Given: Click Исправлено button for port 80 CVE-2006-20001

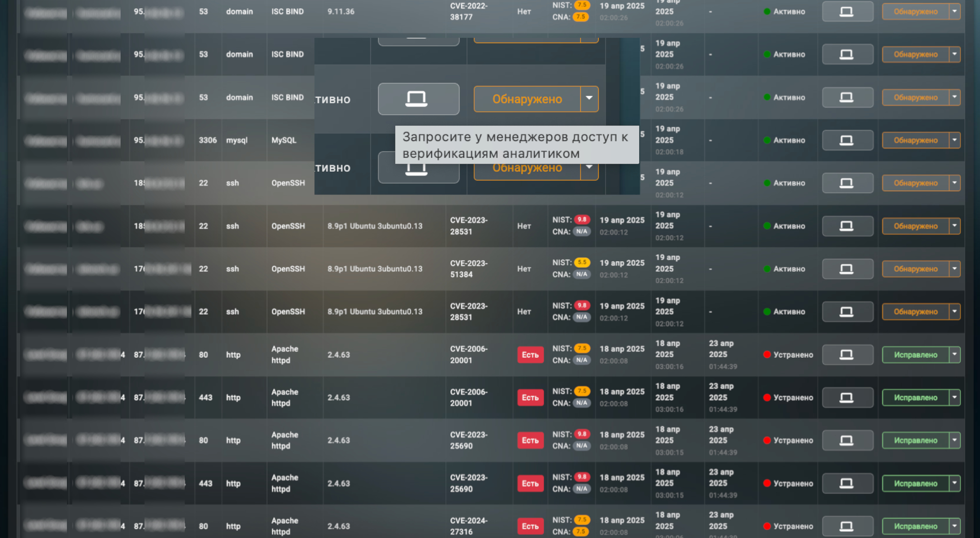Looking at the screenshot, I should point(915,354).
